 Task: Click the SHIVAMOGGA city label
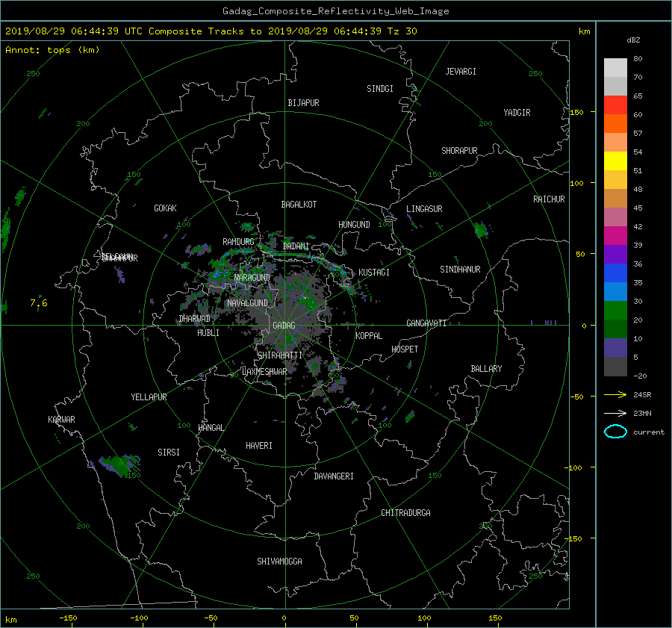pos(279,561)
